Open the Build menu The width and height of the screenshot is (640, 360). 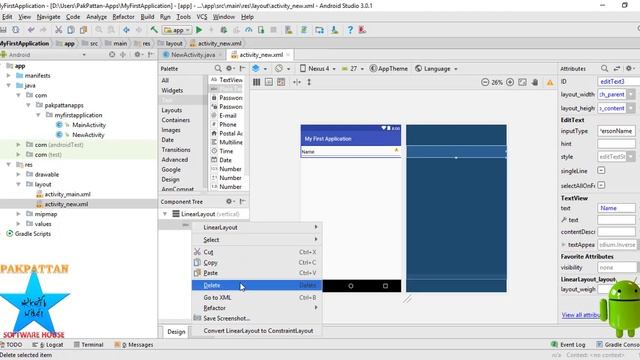147,17
